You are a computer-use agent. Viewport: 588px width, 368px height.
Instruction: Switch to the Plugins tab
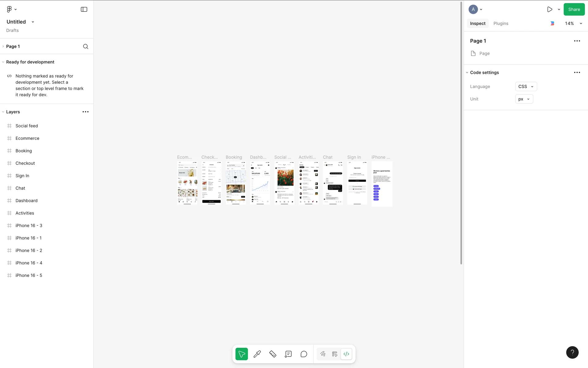click(x=501, y=24)
